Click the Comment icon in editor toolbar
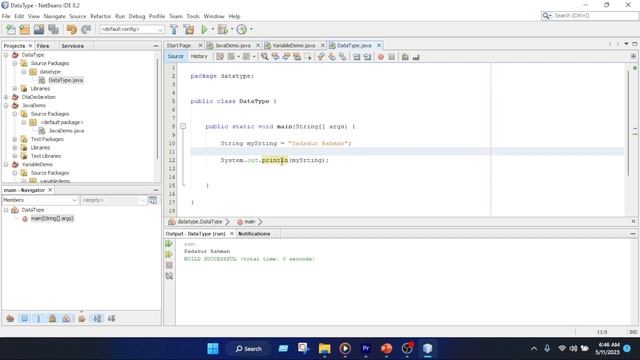Screen dimensions: 640x360 click(x=405, y=57)
